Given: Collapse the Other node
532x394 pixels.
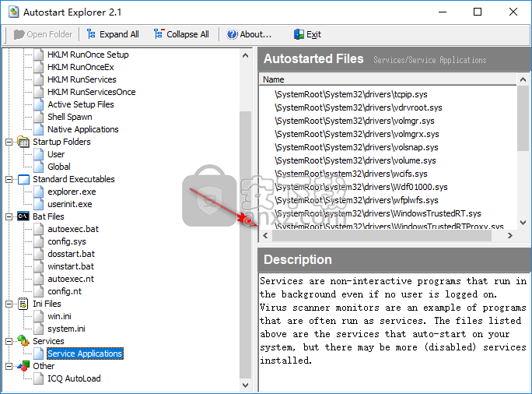Looking at the screenshot, I should (9, 366).
